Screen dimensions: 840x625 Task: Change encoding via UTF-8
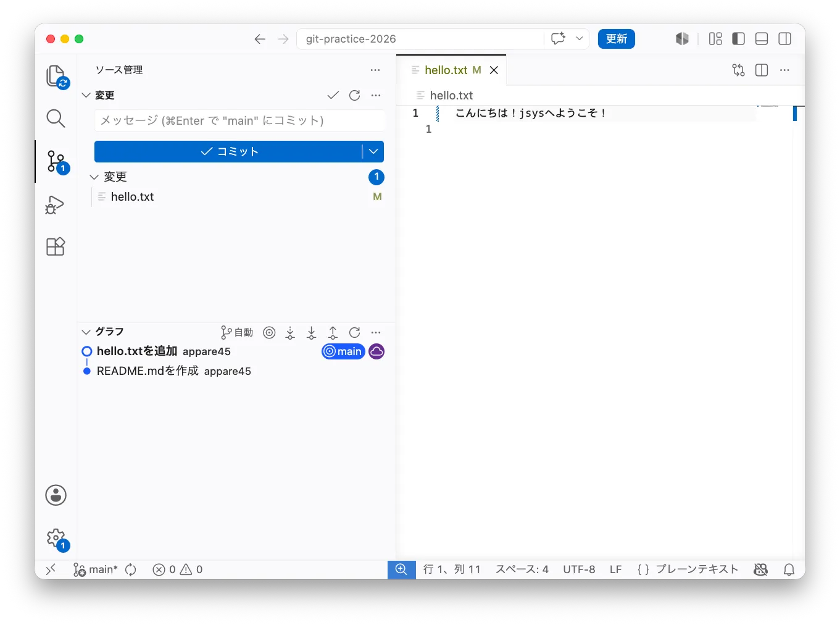pyautogui.click(x=579, y=569)
